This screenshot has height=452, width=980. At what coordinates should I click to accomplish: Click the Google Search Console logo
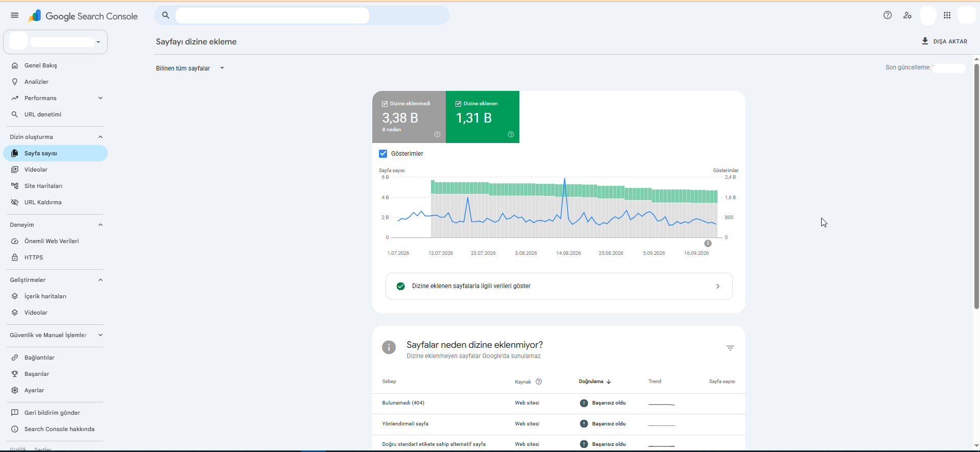[83, 16]
